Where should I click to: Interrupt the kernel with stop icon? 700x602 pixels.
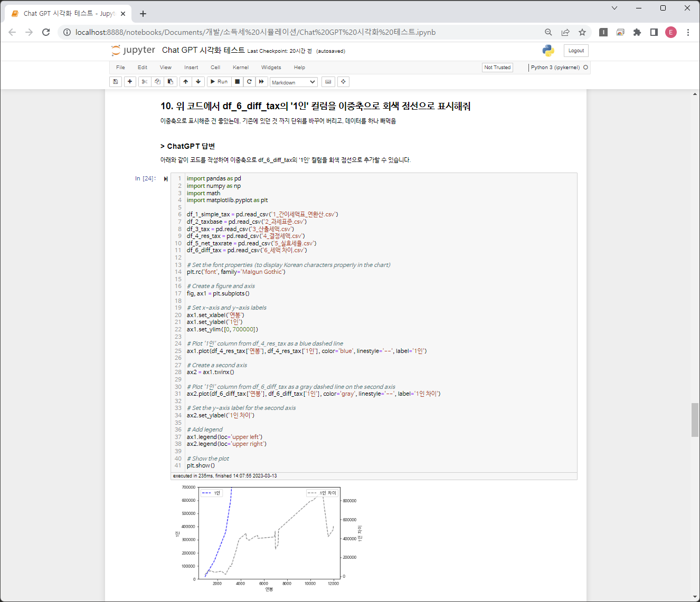238,82
